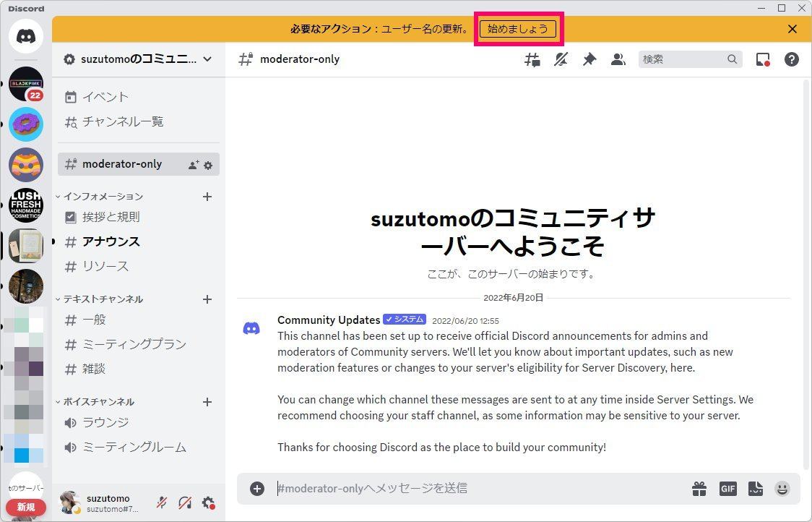Open the Nitro gift icon

[x=699, y=488]
